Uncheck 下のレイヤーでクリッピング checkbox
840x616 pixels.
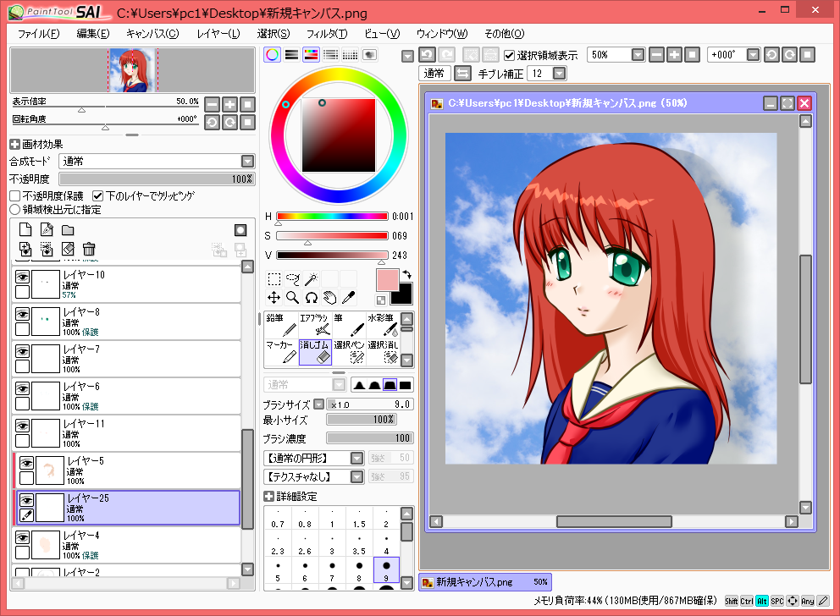point(97,195)
